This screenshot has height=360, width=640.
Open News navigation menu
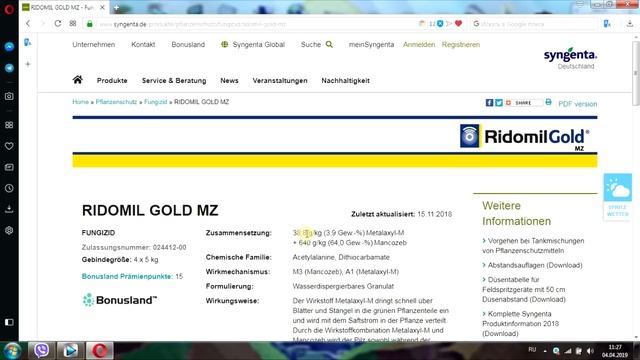[229, 81]
